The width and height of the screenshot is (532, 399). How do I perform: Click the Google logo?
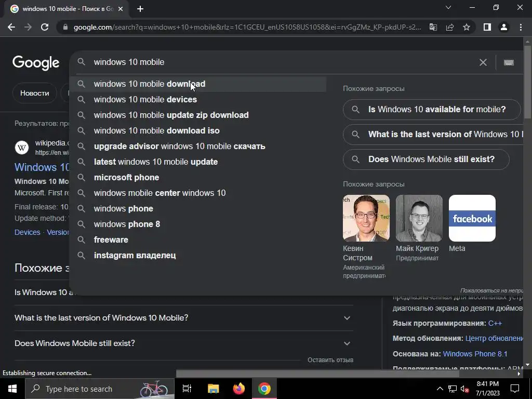36,63
